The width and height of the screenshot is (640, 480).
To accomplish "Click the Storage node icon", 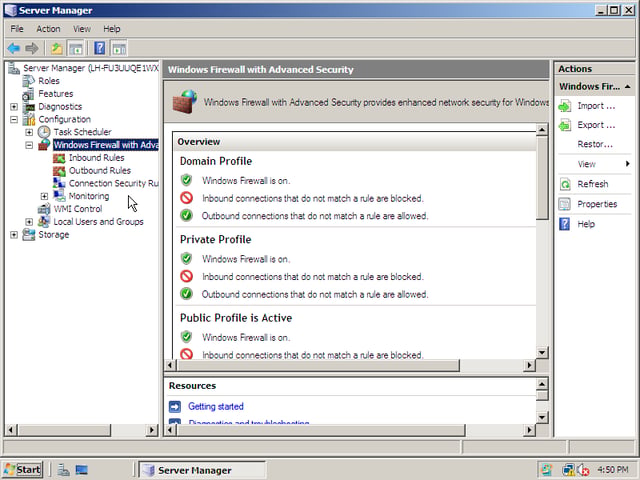I will pos(29,235).
